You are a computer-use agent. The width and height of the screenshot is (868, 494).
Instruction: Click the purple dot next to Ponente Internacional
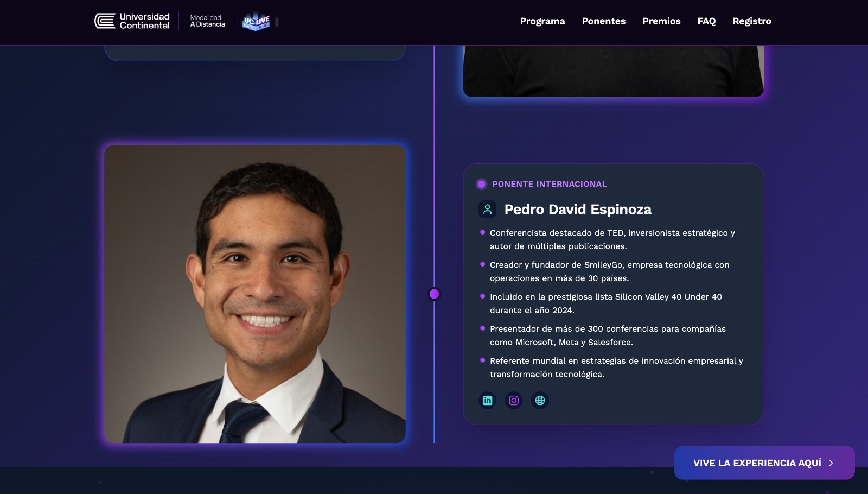tap(481, 184)
